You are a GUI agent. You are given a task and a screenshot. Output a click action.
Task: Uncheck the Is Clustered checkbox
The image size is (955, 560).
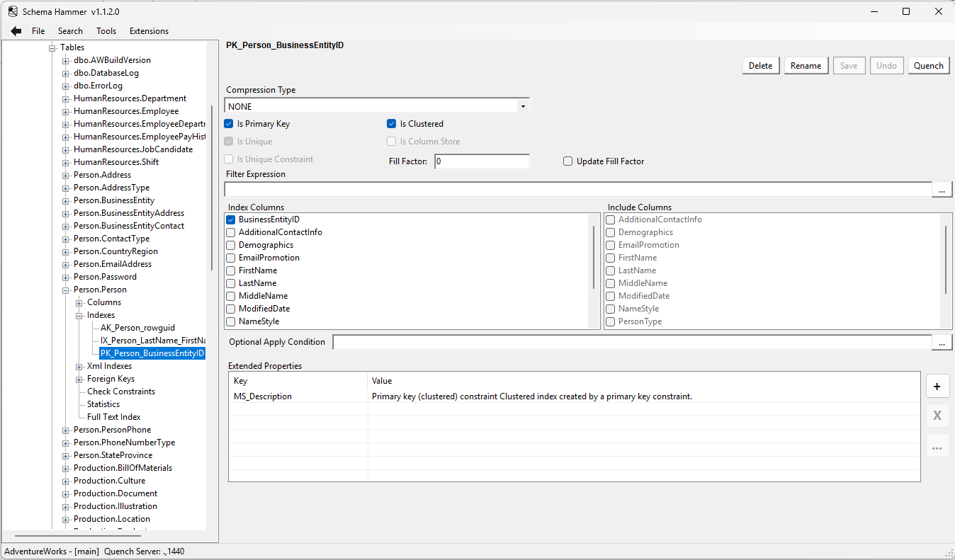(391, 123)
